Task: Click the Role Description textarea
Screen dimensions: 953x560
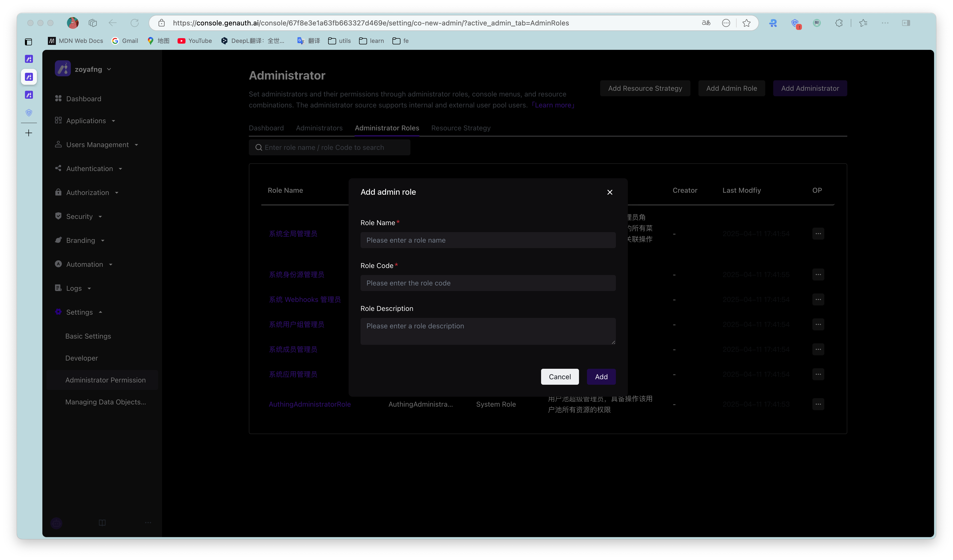Action: pyautogui.click(x=488, y=331)
